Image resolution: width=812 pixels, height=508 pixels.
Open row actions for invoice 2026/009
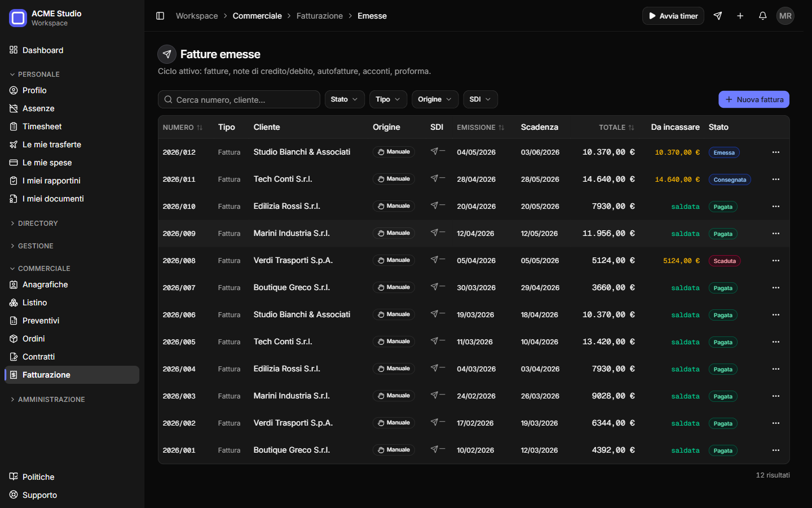coord(776,234)
